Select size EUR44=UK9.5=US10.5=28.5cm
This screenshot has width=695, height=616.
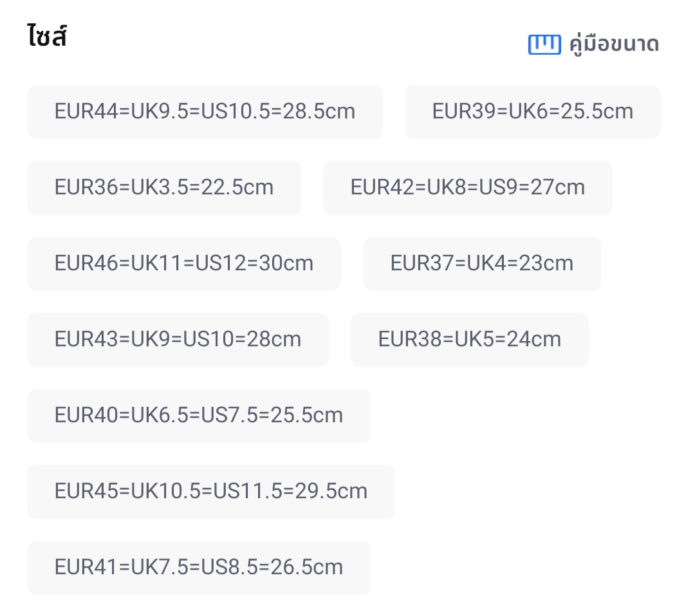[x=205, y=111]
